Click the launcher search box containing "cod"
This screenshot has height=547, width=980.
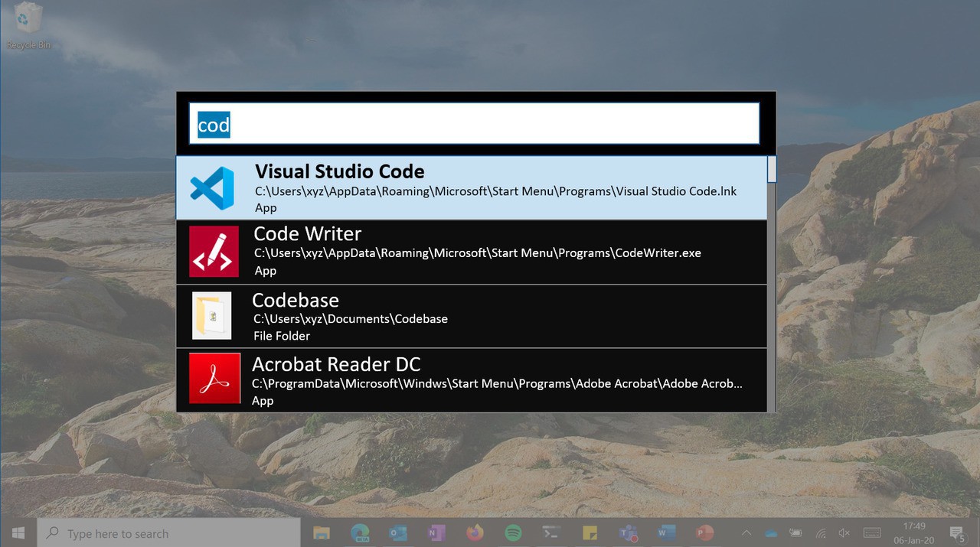pos(475,124)
